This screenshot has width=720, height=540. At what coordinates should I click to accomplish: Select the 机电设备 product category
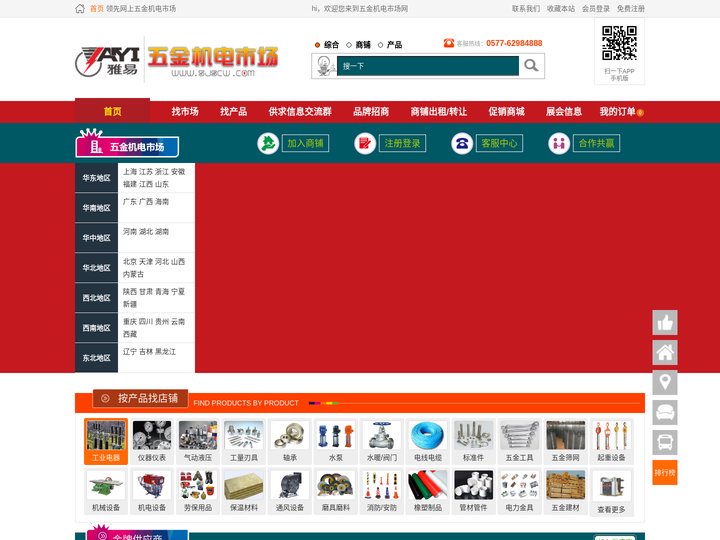152,491
